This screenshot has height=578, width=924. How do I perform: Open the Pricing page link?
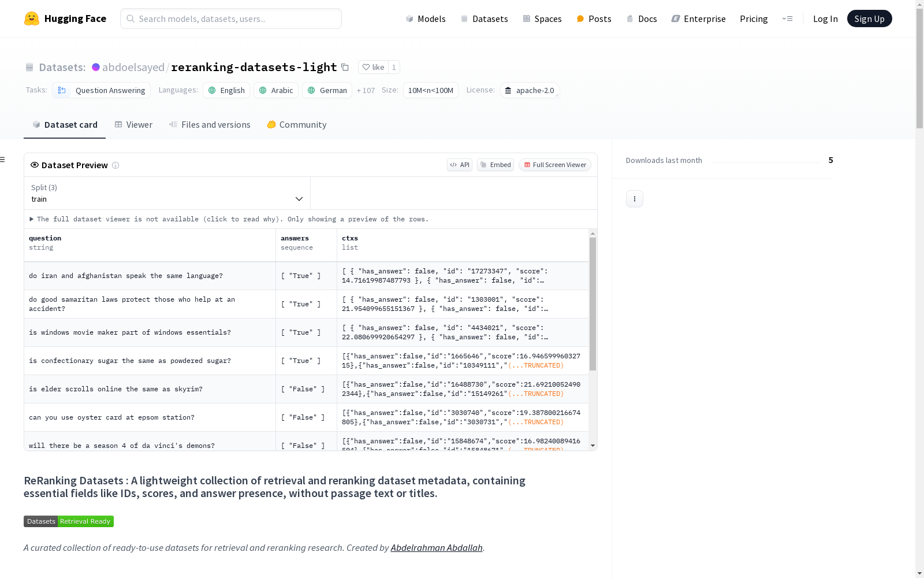point(754,18)
